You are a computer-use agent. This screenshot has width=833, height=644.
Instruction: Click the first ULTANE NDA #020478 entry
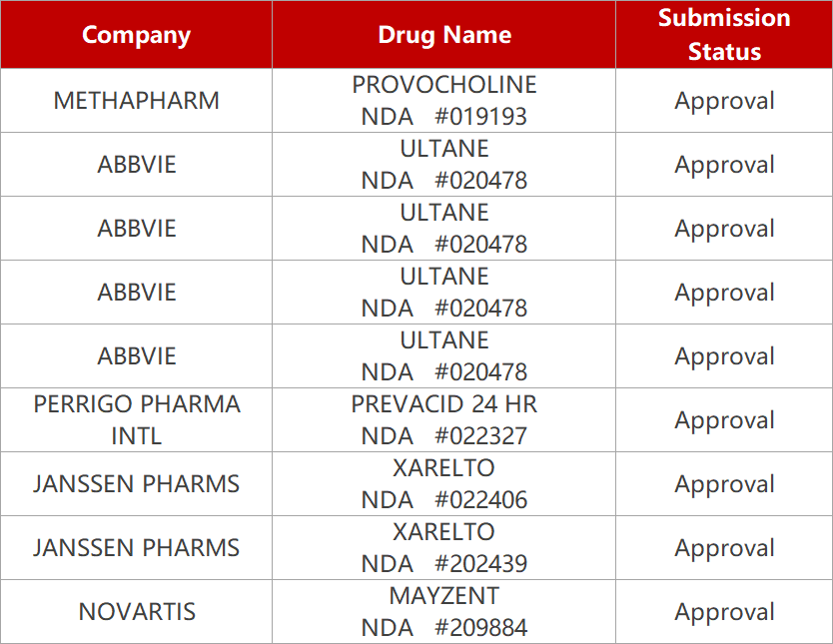tap(444, 165)
